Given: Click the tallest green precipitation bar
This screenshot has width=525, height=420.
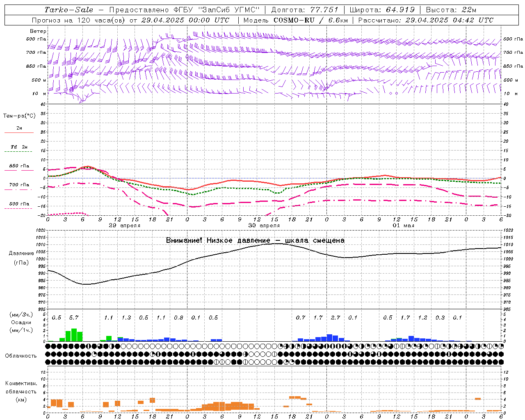Looking at the screenshot, I should click(74, 335).
